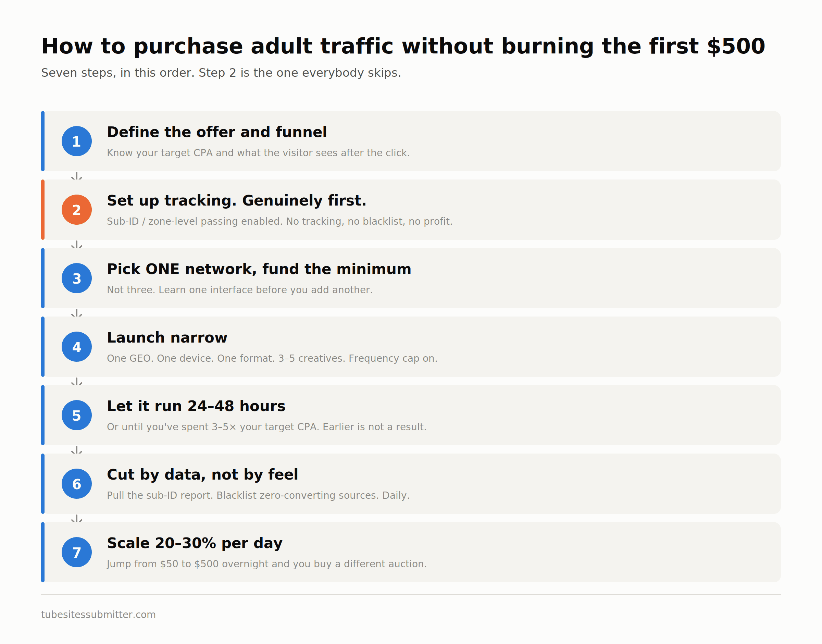The height and width of the screenshot is (644, 822).
Task: Select the "Launch narrow" step title
Action: click(167, 337)
